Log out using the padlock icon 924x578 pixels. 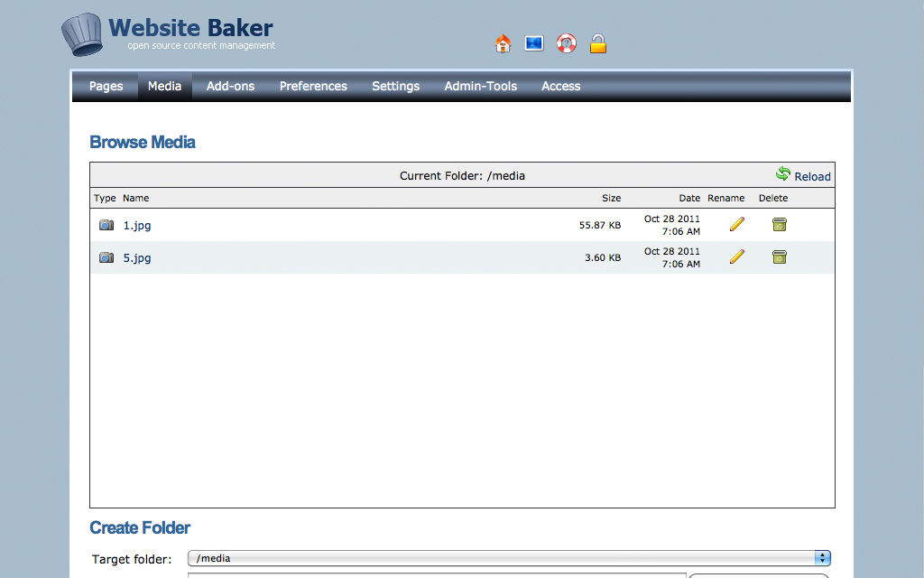pyautogui.click(x=597, y=43)
